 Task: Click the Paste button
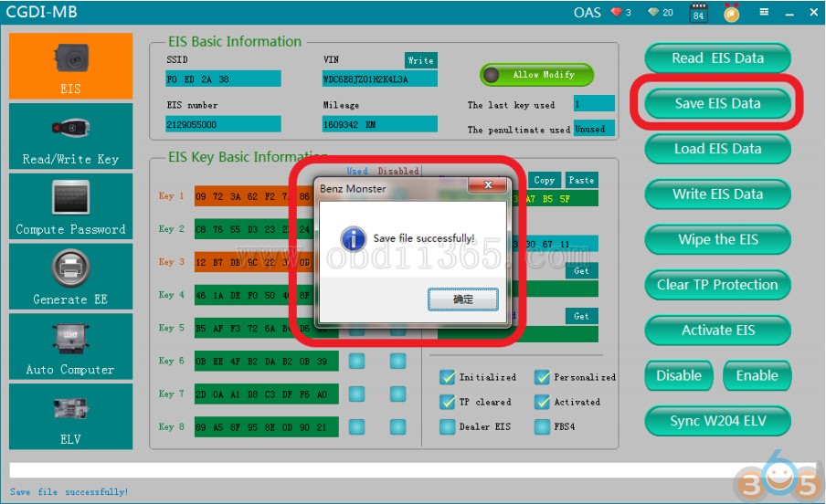[x=581, y=180]
